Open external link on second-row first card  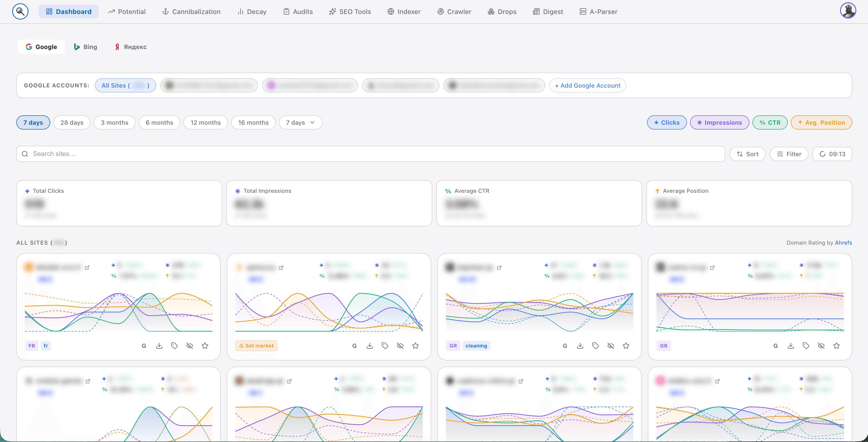pyautogui.click(x=88, y=381)
